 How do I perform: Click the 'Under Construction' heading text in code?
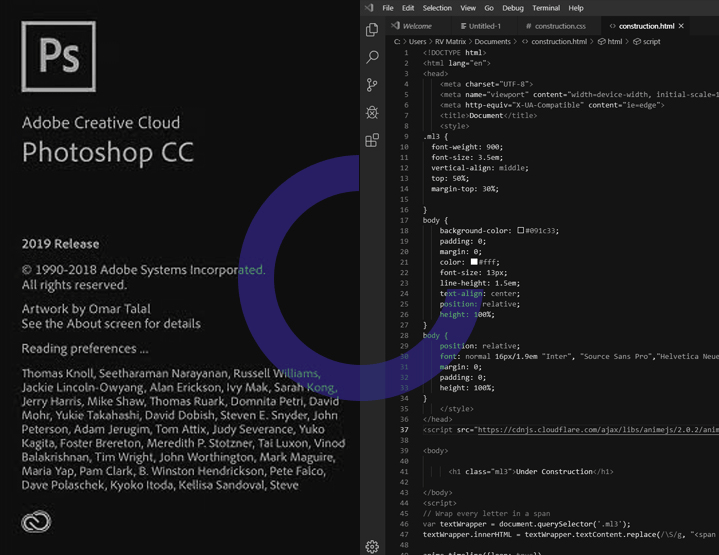click(554, 472)
